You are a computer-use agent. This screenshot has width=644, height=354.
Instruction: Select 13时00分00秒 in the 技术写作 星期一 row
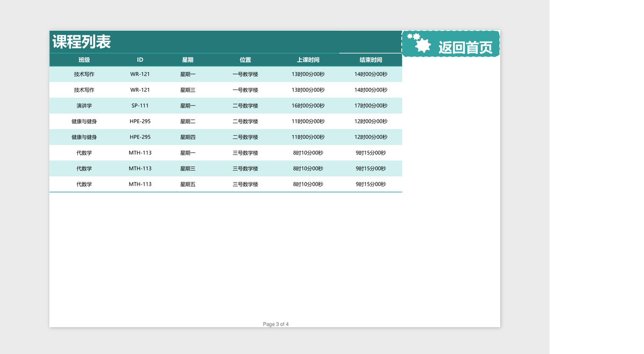[x=308, y=74]
